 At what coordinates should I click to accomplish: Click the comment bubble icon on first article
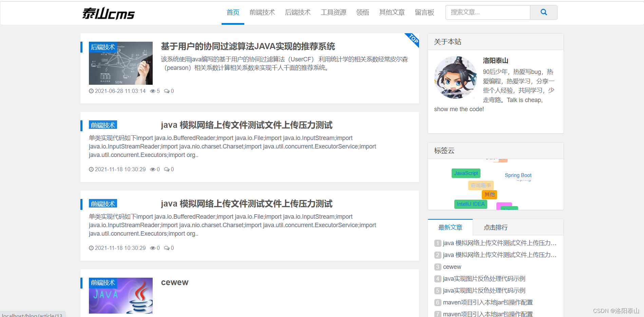click(x=167, y=91)
